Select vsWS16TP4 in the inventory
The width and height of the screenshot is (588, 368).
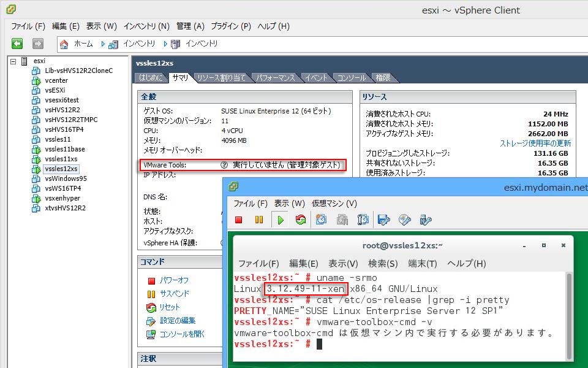point(63,188)
